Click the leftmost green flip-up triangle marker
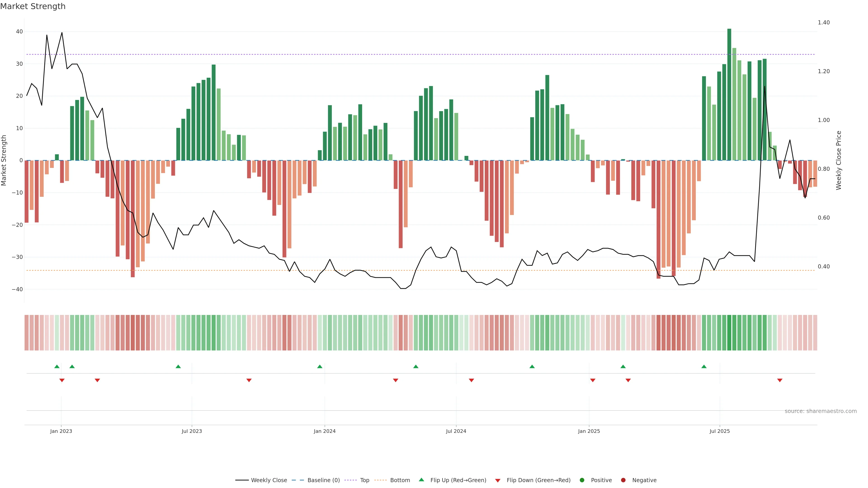This screenshot has height=488, width=868. click(x=57, y=366)
